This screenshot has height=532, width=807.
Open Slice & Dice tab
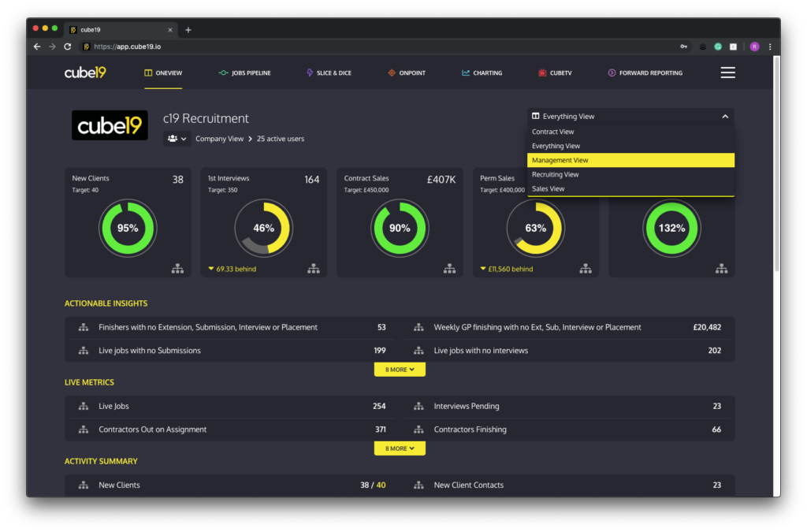(329, 73)
